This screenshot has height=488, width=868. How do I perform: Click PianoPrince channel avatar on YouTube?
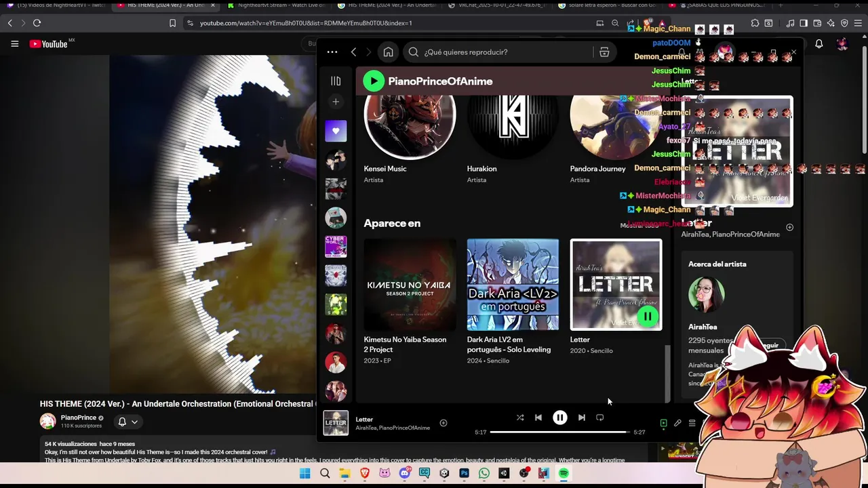pyautogui.click(x=47, y=422)
